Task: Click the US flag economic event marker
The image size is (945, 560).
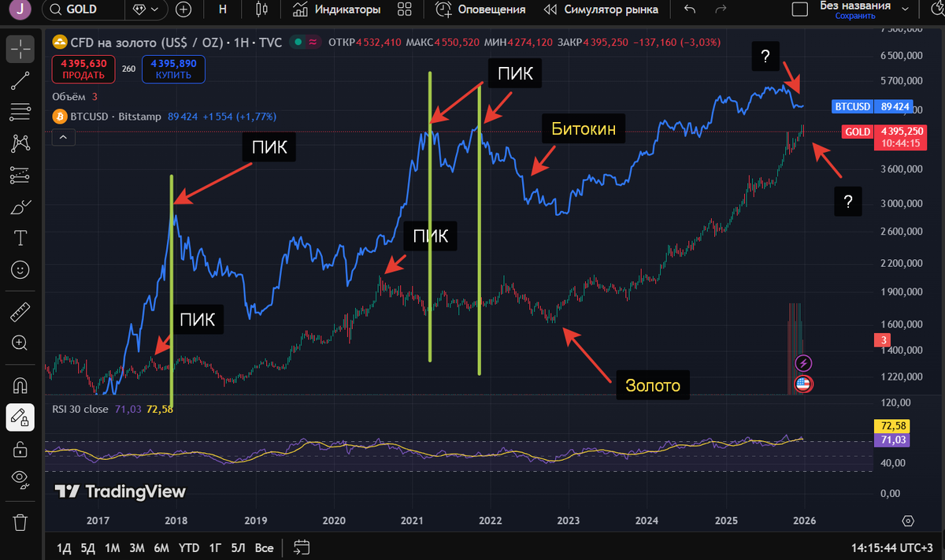Action: click(x=803, y=384)
